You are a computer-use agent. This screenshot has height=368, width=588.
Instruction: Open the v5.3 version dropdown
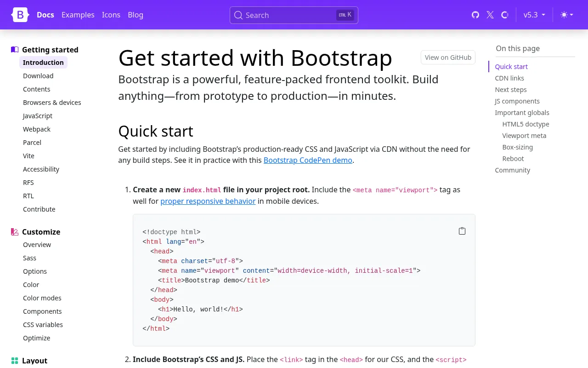coord(534,15)
